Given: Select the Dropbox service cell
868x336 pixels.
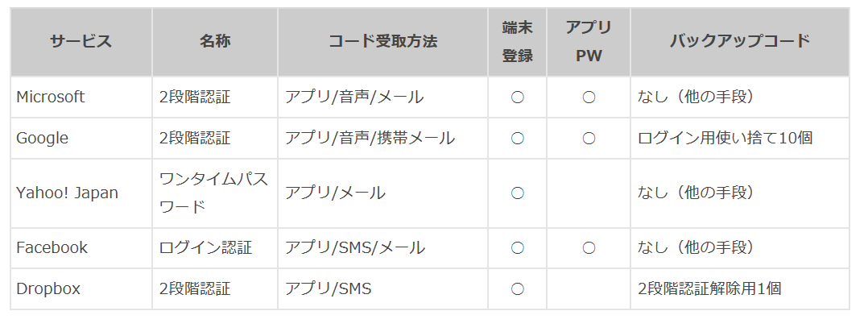Looking at the screenshot, I should click(81, 289).
